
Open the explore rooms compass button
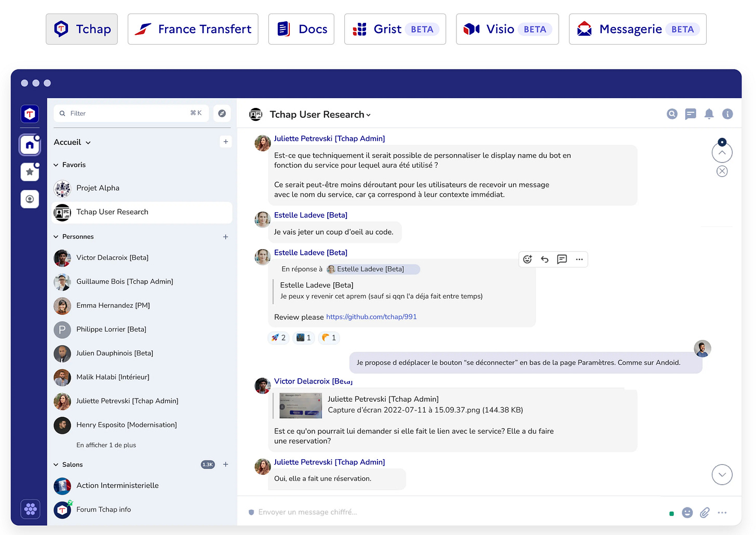tap(222, 113)
